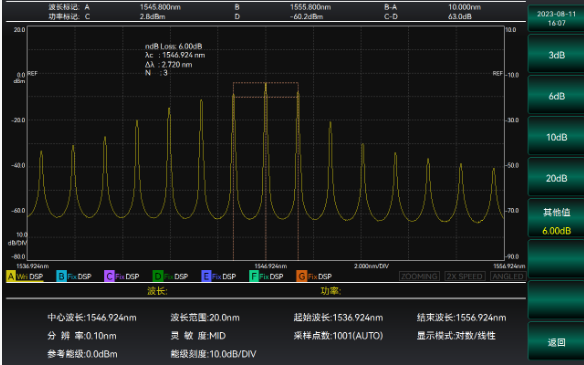584x365 pixels.
Task: Click the 中心波长 1546.924nm field
Action: click(92, 318)
